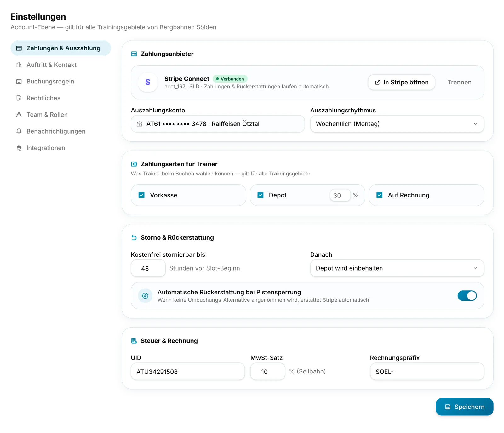Disable automatic refund on Pistensperrung toggle
504x433 pixels.
[x=467, y=296]
